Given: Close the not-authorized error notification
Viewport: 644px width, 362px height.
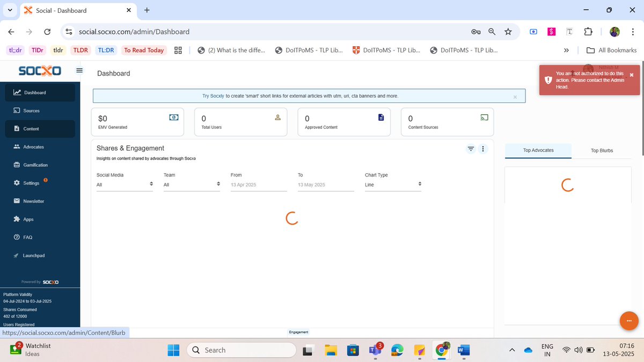Looking at the screenshot, I should pos(631,75).
